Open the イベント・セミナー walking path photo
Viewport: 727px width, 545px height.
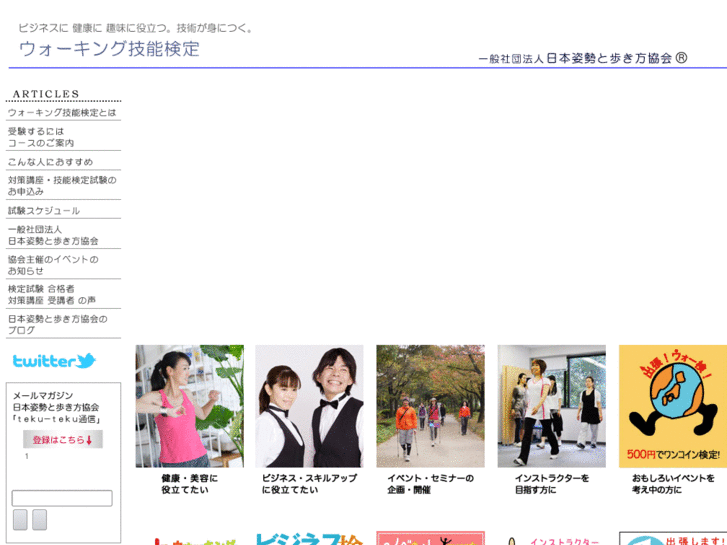pyautogui.click(x=430, y=406)
